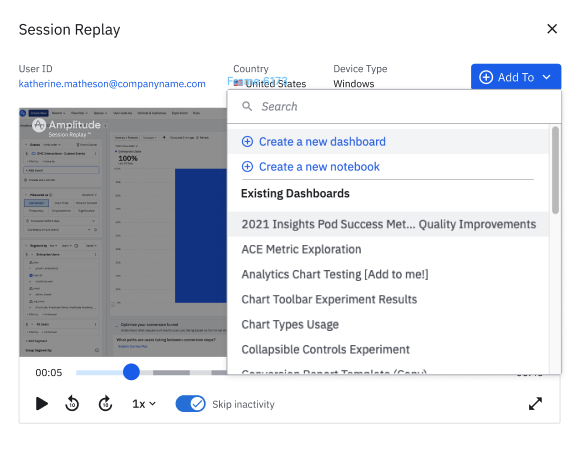Skip forward 10 seconds in replay

click(x=105, y=404)
